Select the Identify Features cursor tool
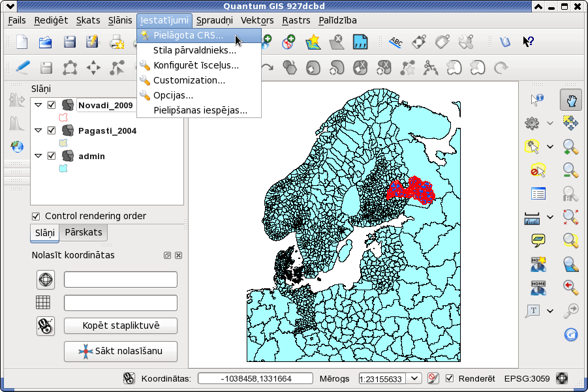 (x=537, y=100)
